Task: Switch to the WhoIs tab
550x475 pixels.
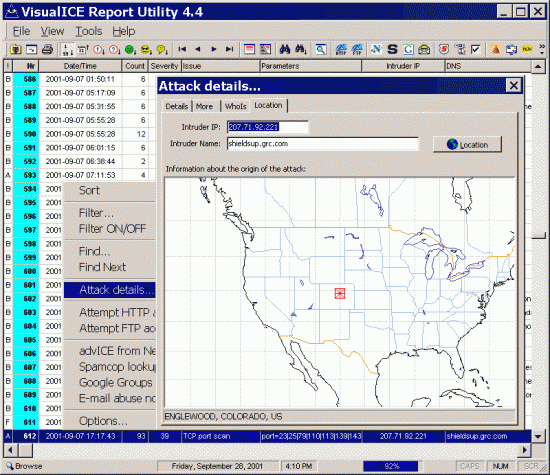Action: coord(235,106)
